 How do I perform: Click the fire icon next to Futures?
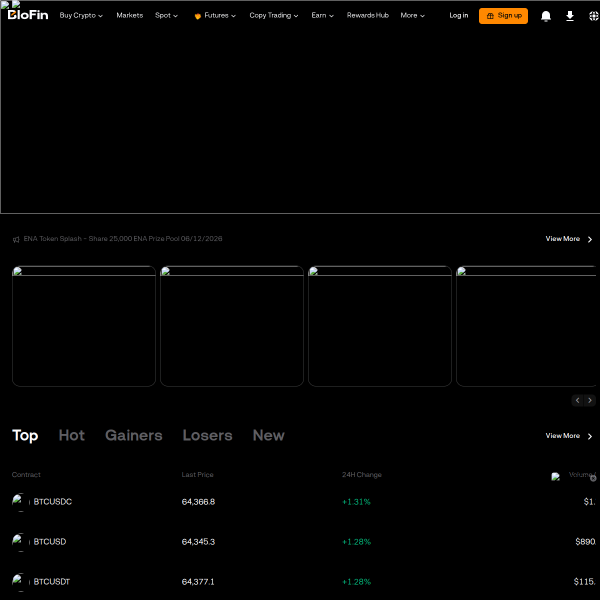tap(197, 16)
